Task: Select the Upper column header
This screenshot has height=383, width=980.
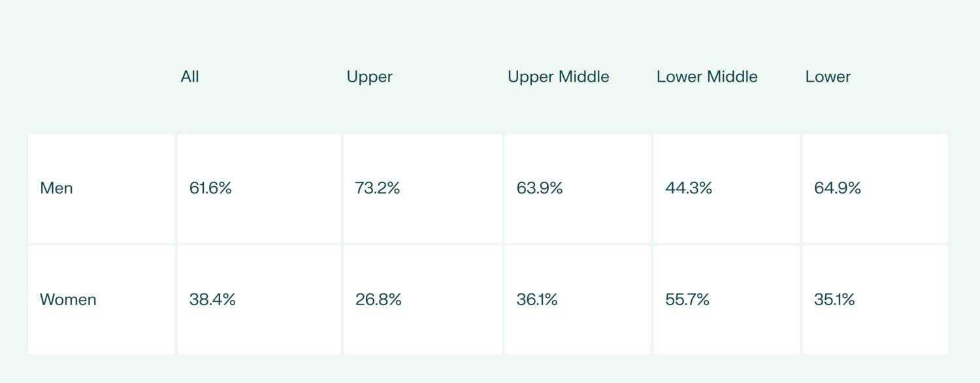Action: tap(369, 77)
